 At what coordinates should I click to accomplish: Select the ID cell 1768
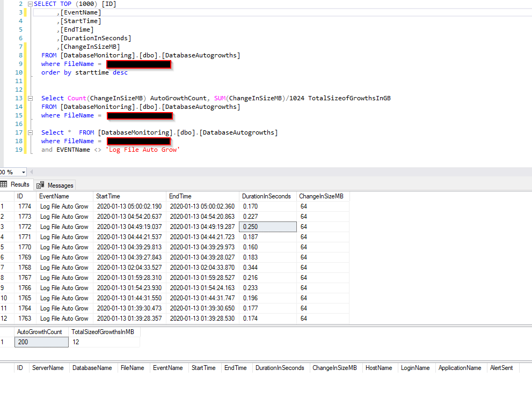(25, 268)
